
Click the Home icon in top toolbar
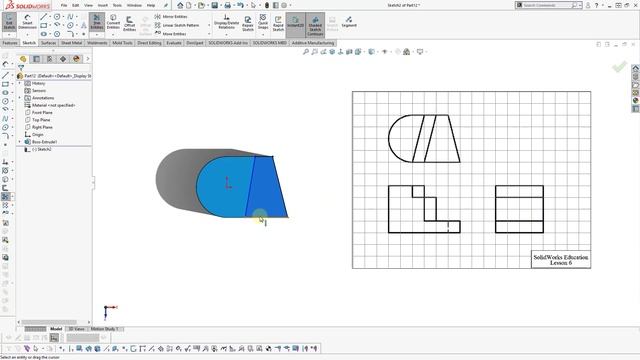tap(180, 5)
